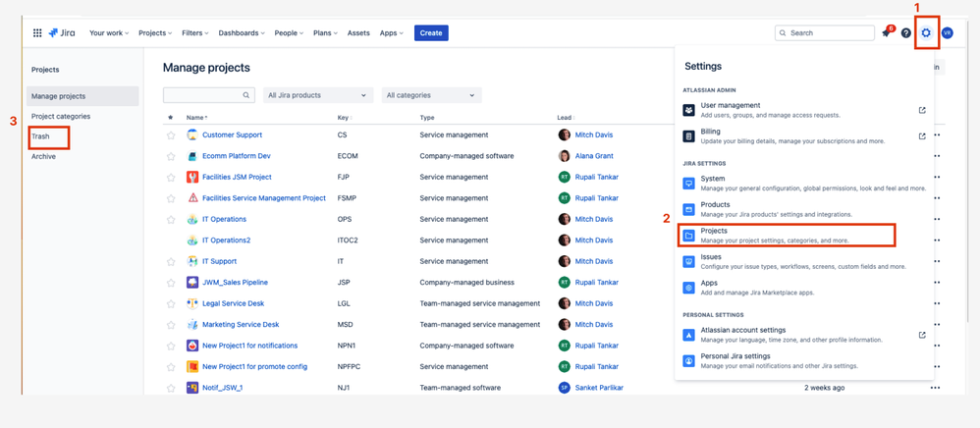Open the IT Operations2 project link
Screen dimensions: 980x428
226,240
